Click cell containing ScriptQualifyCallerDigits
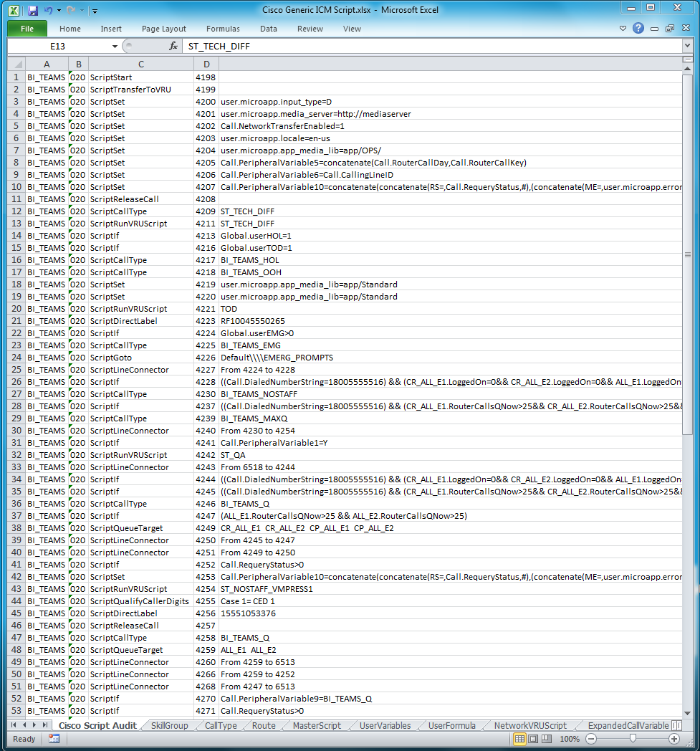 (141, 601)
